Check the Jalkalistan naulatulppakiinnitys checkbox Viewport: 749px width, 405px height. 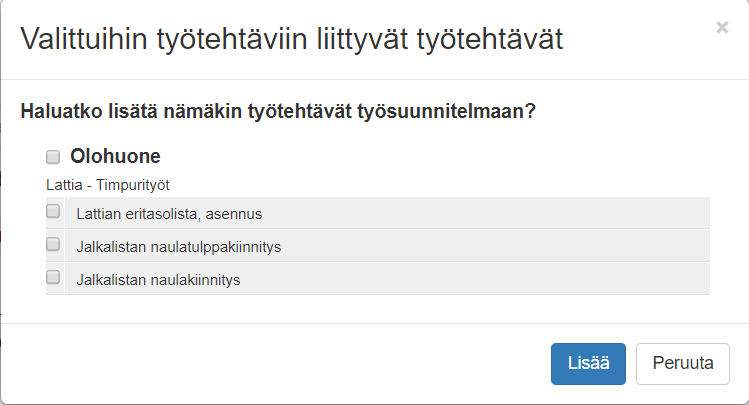point(53,244)
